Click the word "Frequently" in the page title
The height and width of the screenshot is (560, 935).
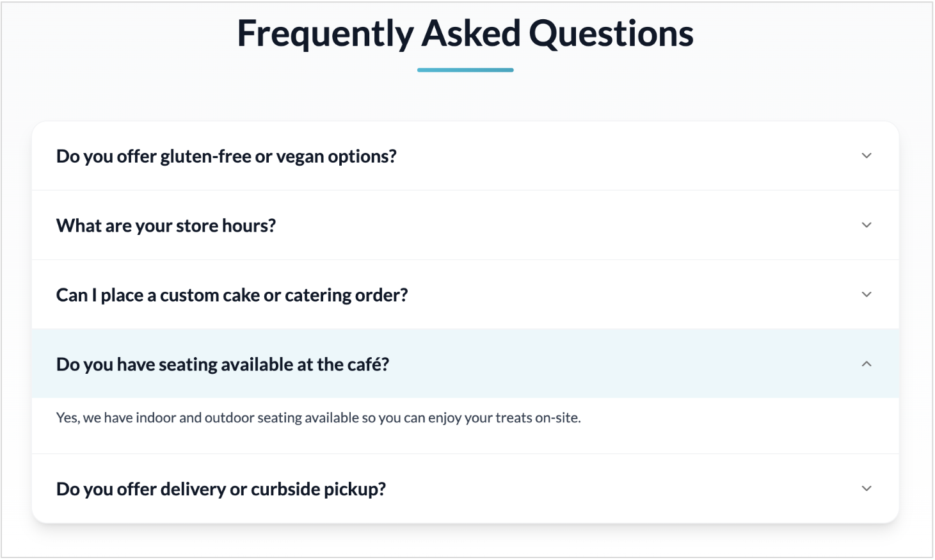tap(325, 33)
